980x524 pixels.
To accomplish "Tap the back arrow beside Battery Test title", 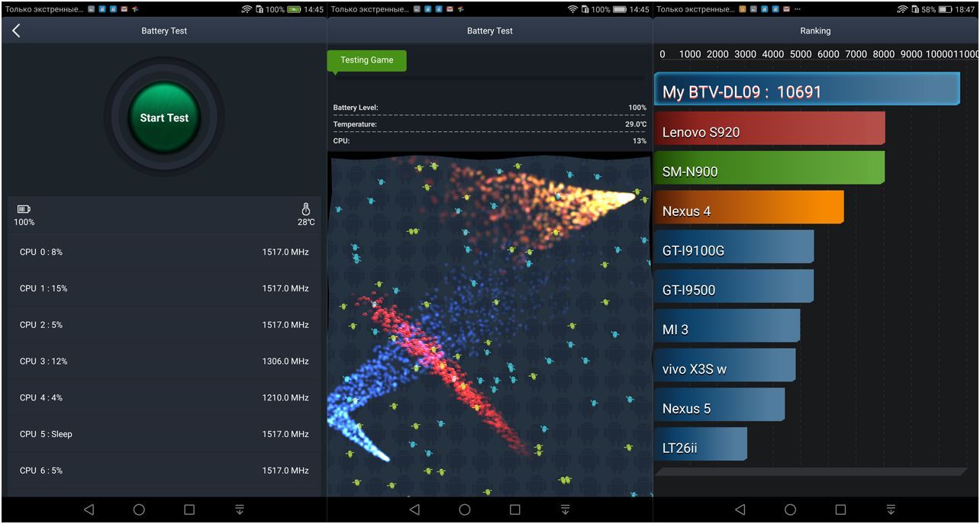I will (x=16, y=31).
